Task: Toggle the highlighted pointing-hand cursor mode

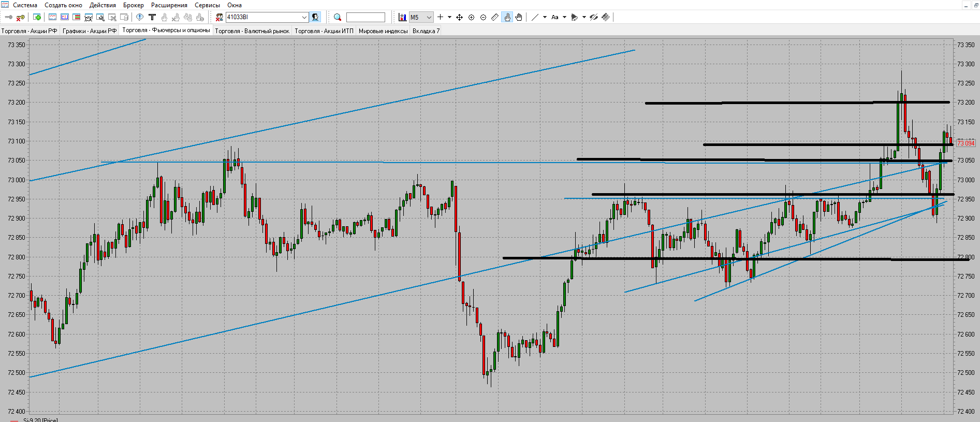Action: (507, 18)
